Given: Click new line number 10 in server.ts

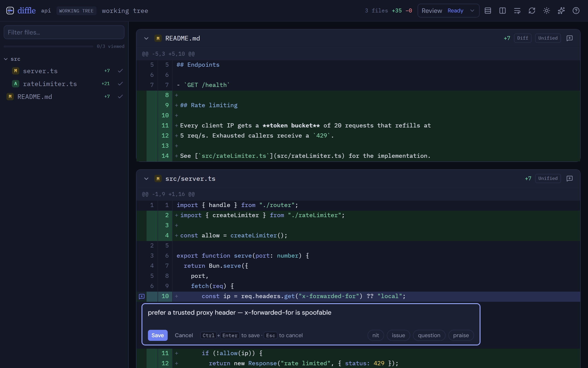Looking at the screenshot, I should pos(165,296).
